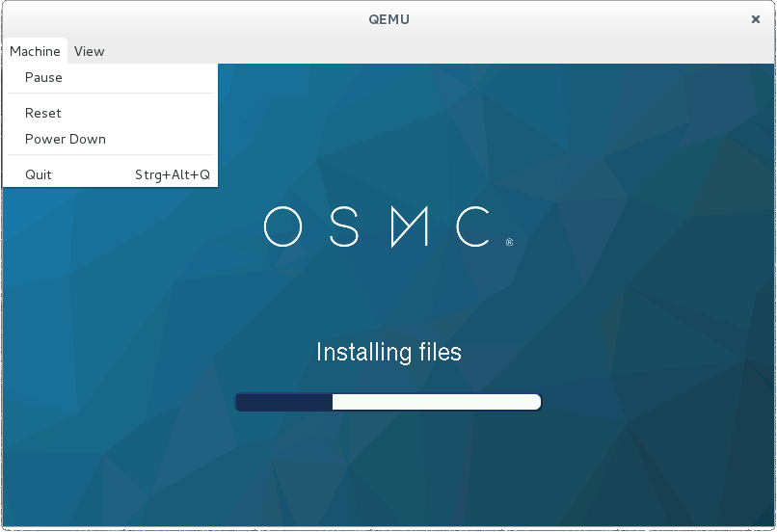Click the empty menu bar area right of View

tap(434, 51)
